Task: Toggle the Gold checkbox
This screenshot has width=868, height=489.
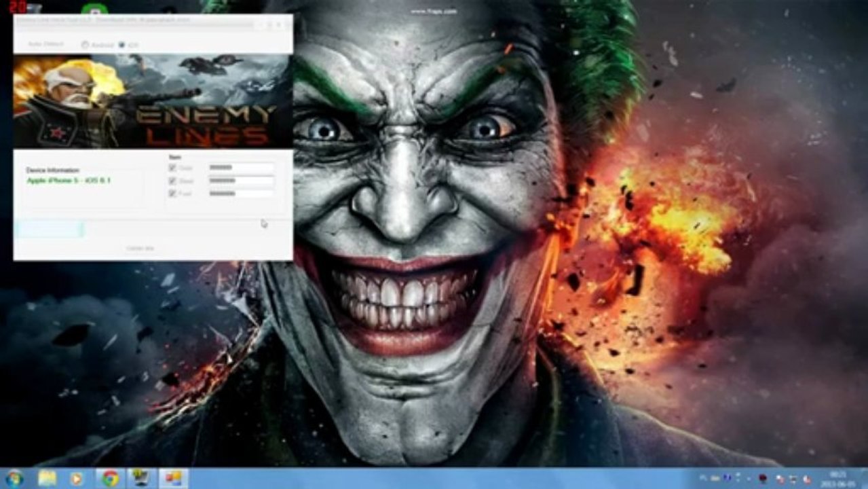Action: click(x=172, y=168)
